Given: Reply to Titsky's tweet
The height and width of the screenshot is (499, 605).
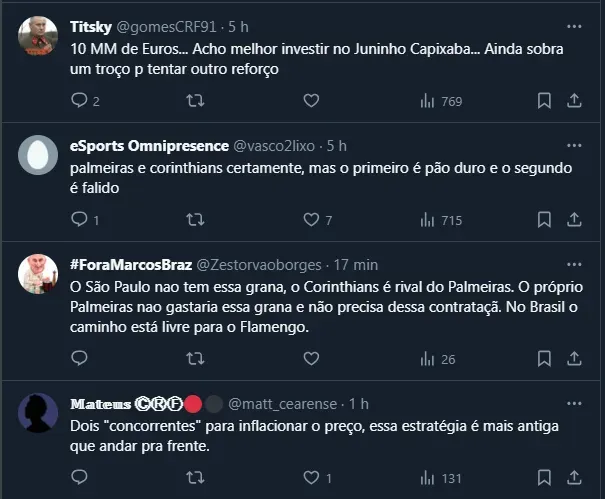Looking at the screenshot, I should click(79, 101).
